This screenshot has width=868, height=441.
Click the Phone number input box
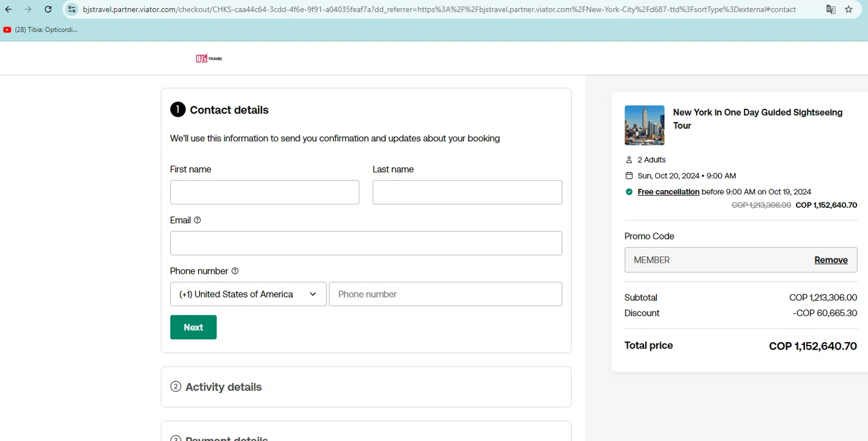click(445, 294)
